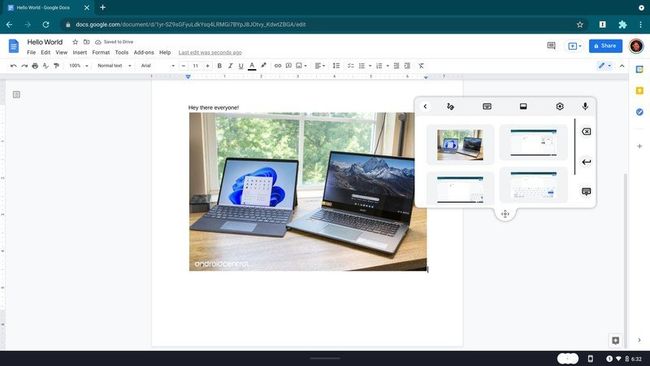Increase paragraph indent
The width and height of the screenshot is (650, 366).
click(407, 66)
